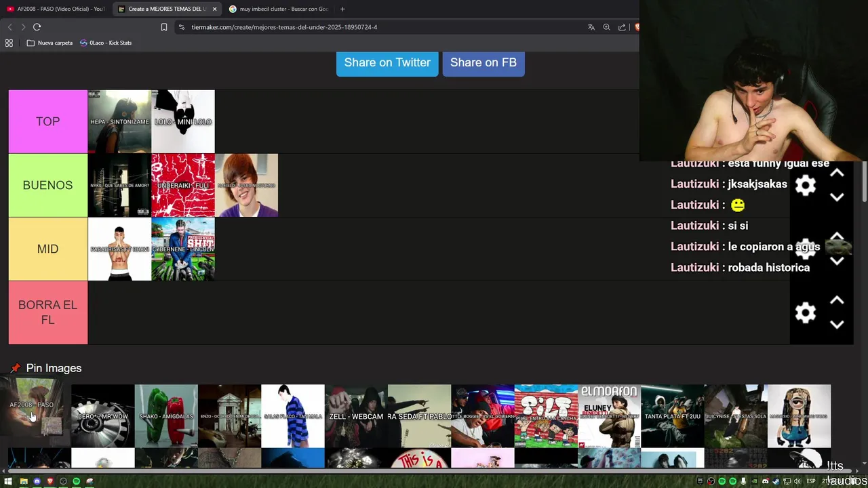Select the smiling boy thumbnail in BUENOS
This screenshot has height=488, width=868.
point(247,185)
